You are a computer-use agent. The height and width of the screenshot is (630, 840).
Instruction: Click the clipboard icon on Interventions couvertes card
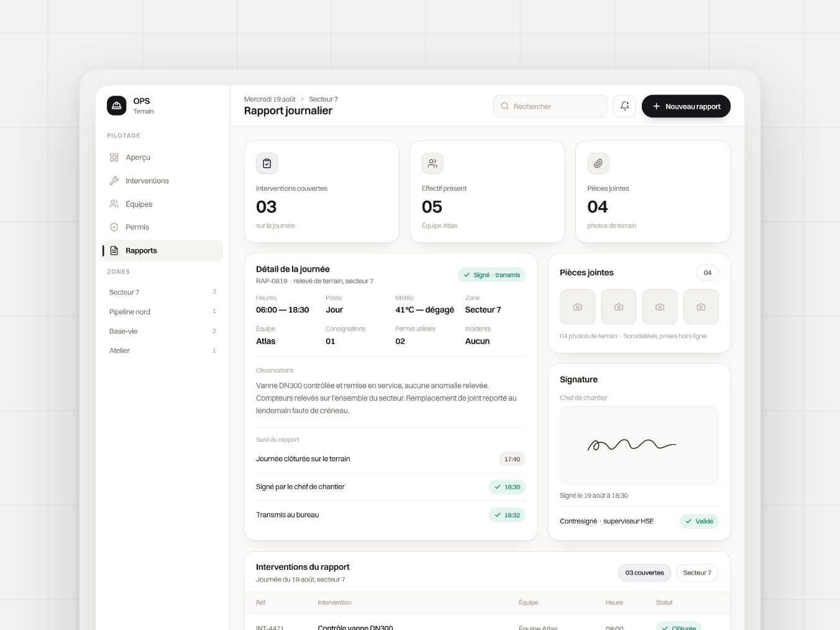pos(267,163)
